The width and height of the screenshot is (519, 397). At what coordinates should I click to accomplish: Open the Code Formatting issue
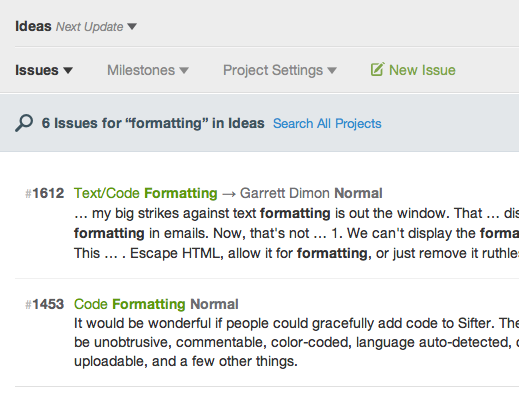(x=130, y=304)
